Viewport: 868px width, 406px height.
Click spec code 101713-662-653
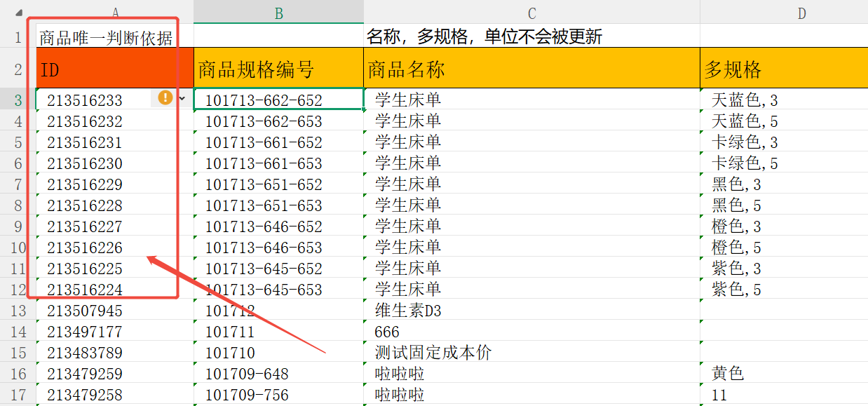point(264,121)
